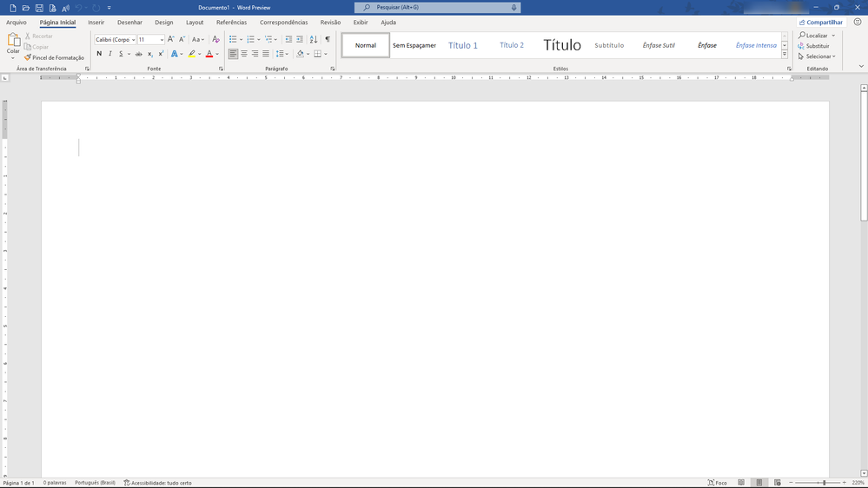Open the Fonte dialog launcher
The image size is (868, 488).
click(x=221, y=69)
